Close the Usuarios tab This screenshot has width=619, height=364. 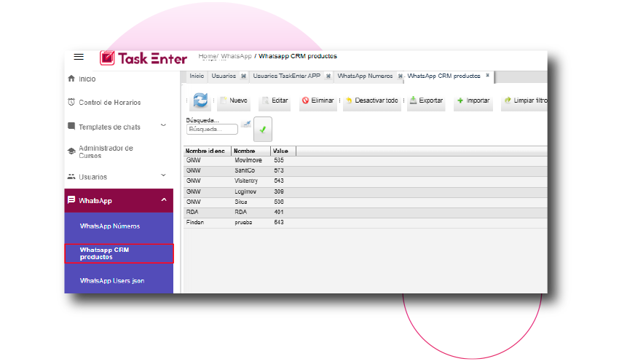click(243, 76)
